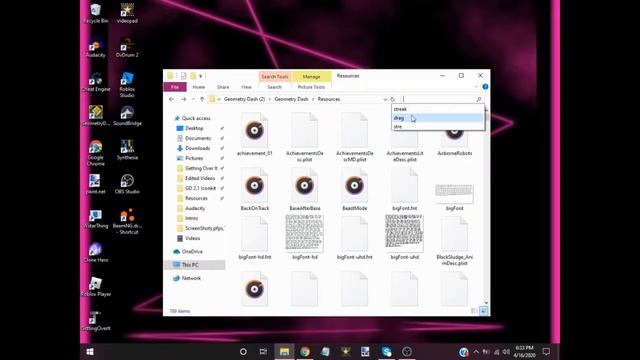Open OneDrive in the navigation pane

click(x=192, y=251)
